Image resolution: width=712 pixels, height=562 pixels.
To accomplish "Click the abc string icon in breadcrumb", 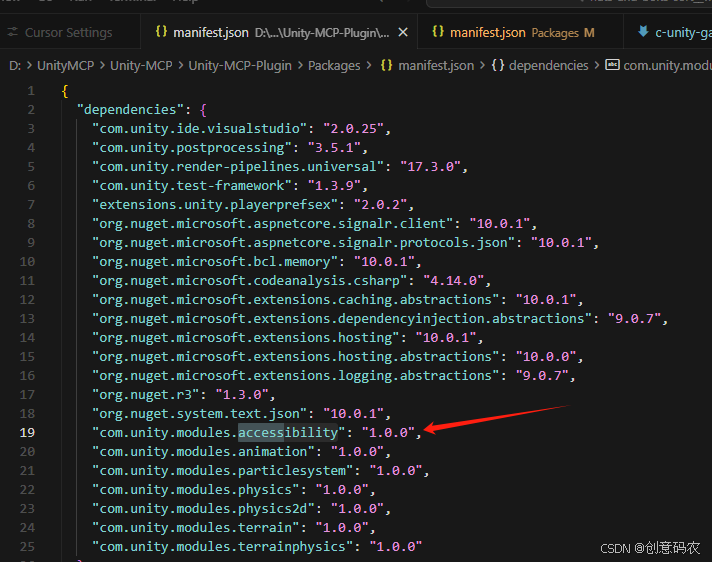I will click(x=612, y=65).
